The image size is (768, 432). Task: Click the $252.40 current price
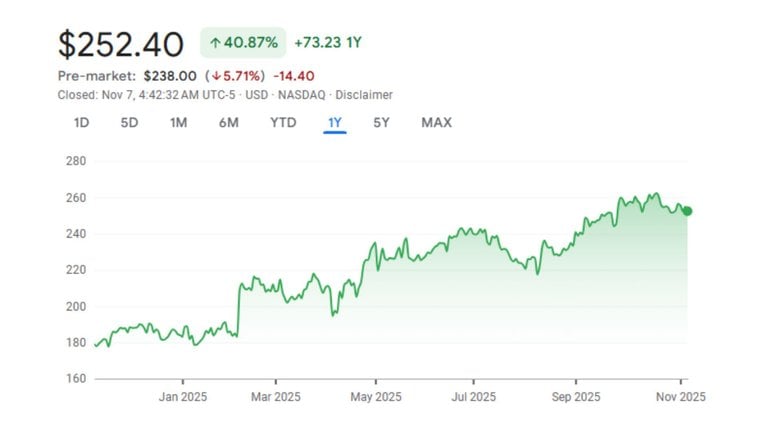(x=121, y=45)
